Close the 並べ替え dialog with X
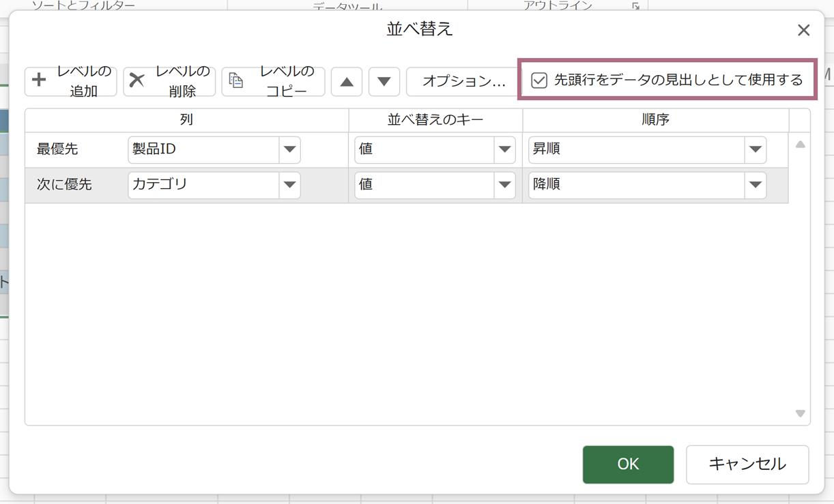Screen dimensions: 834x504 click(x=803, y=30)
